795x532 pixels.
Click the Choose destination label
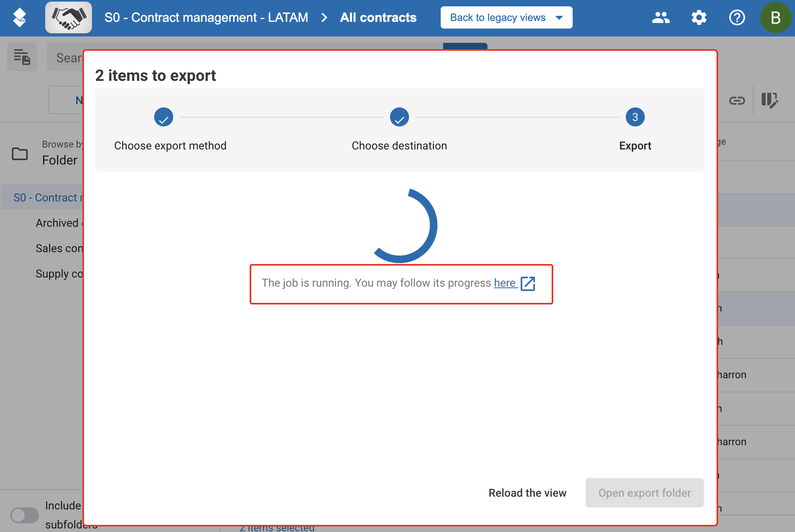tap(399, 145)
